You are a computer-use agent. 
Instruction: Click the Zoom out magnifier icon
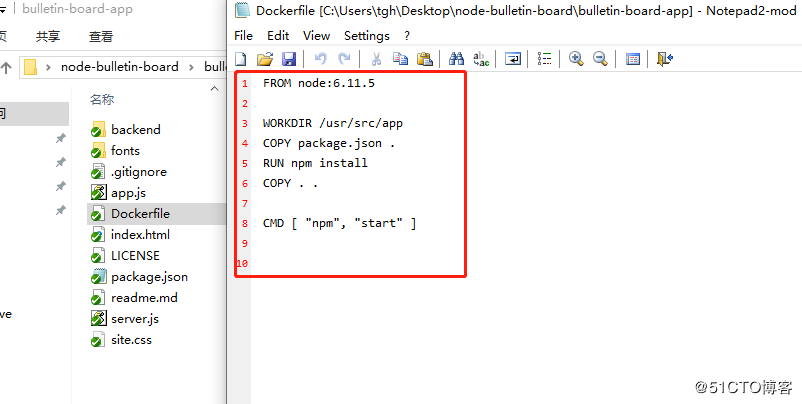coord(600,59)
